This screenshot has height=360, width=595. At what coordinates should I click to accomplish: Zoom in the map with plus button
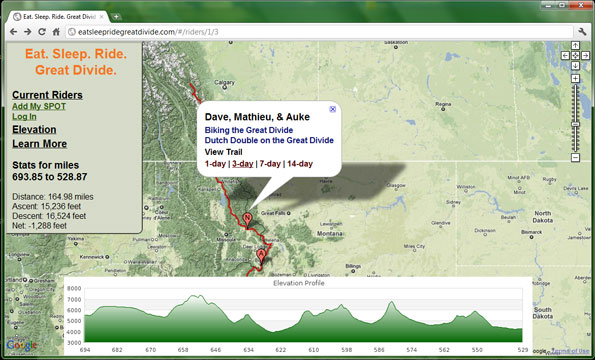coord(575,79)
